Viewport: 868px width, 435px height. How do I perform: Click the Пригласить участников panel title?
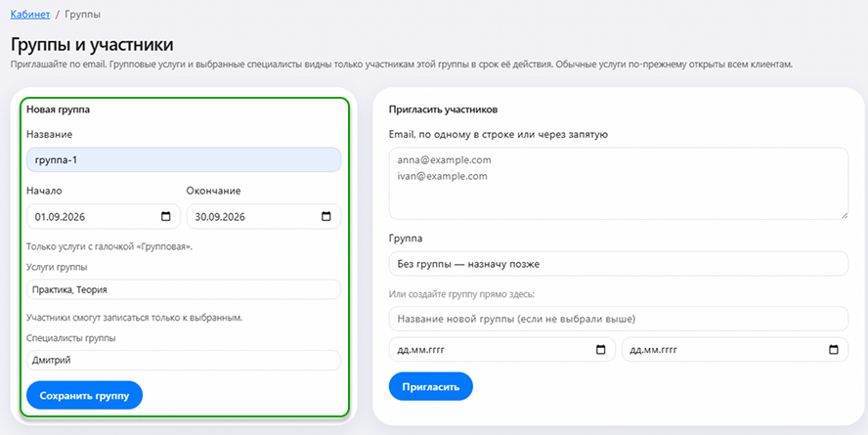click(x=444, y=109)
